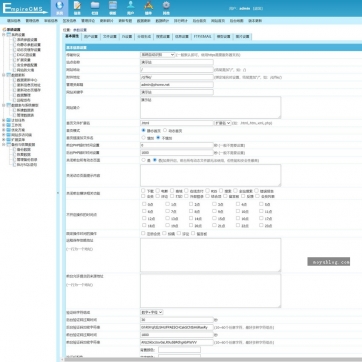Screen dimensions: 362x362
Task: Switch to the 基本属性 tab
Action: coord(72,36)
